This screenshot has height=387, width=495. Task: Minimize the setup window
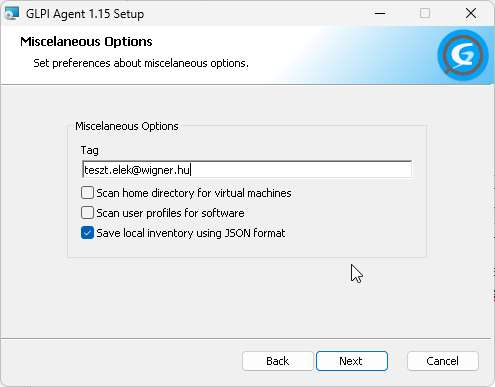pyautogui.click(x=380, y=14)
